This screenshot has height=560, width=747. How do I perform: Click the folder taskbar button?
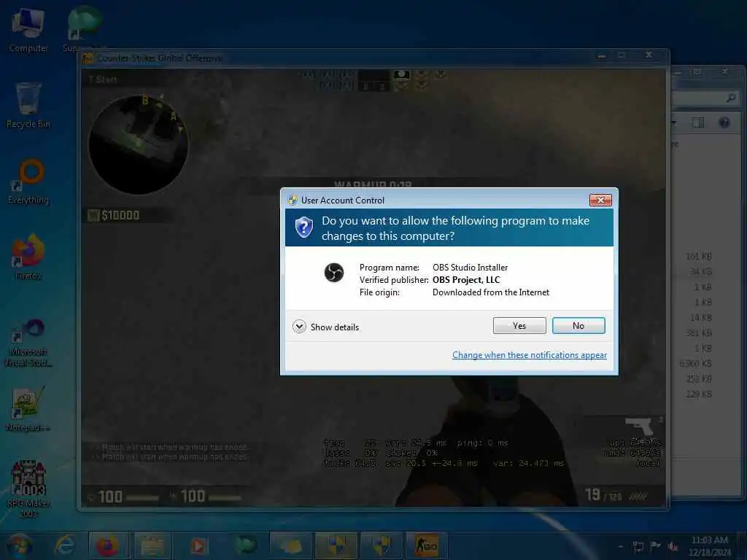coord(152,545)
